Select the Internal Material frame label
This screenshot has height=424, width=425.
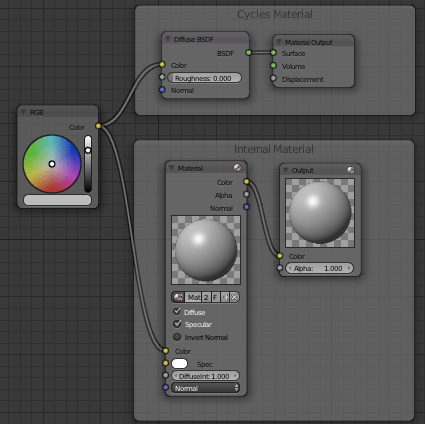[x=274, y=149]
